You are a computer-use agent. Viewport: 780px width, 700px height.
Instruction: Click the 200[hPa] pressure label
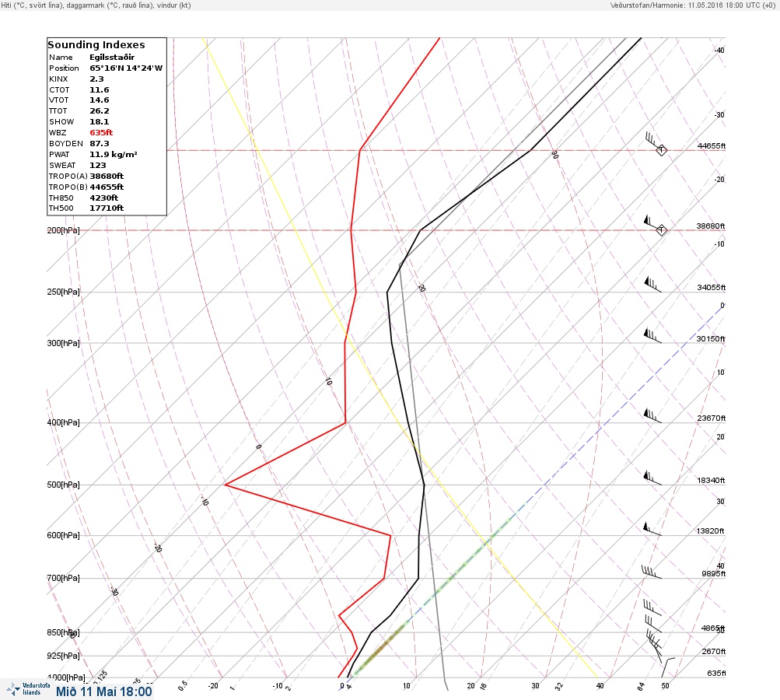63,230
